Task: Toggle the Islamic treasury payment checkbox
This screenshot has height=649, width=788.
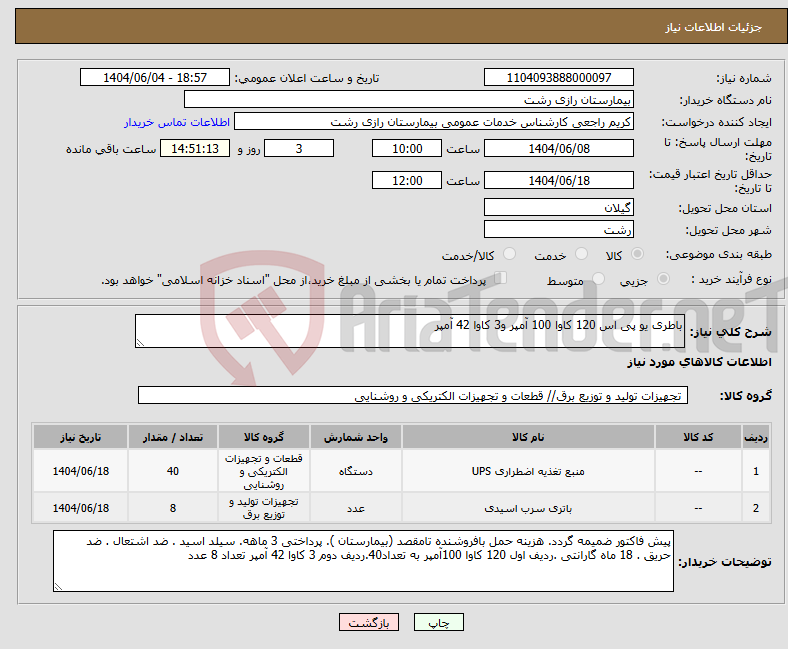Action: coord(501,277)
